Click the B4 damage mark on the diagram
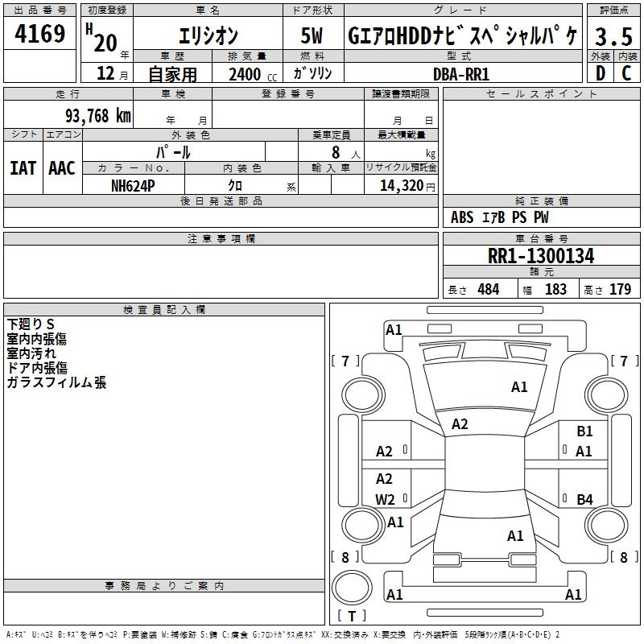The height and width of the screenshot is (644, 644). (x=584, y=499)
